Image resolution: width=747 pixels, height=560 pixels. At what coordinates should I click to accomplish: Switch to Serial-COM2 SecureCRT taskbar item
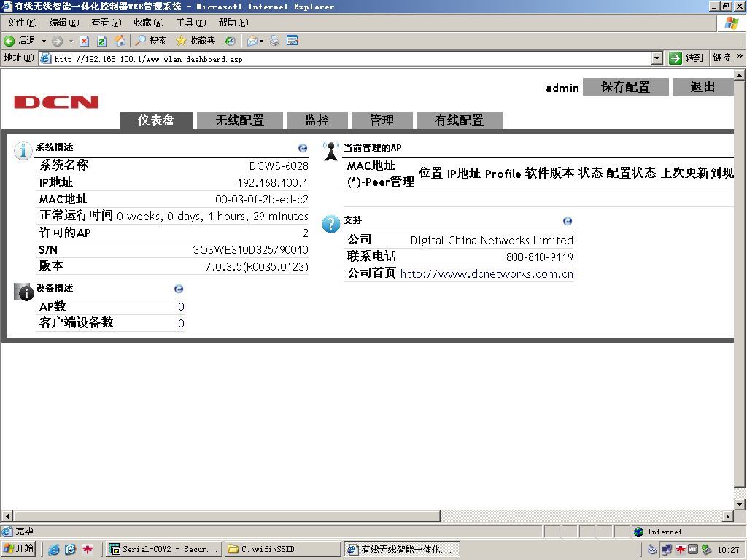[164, 549]
